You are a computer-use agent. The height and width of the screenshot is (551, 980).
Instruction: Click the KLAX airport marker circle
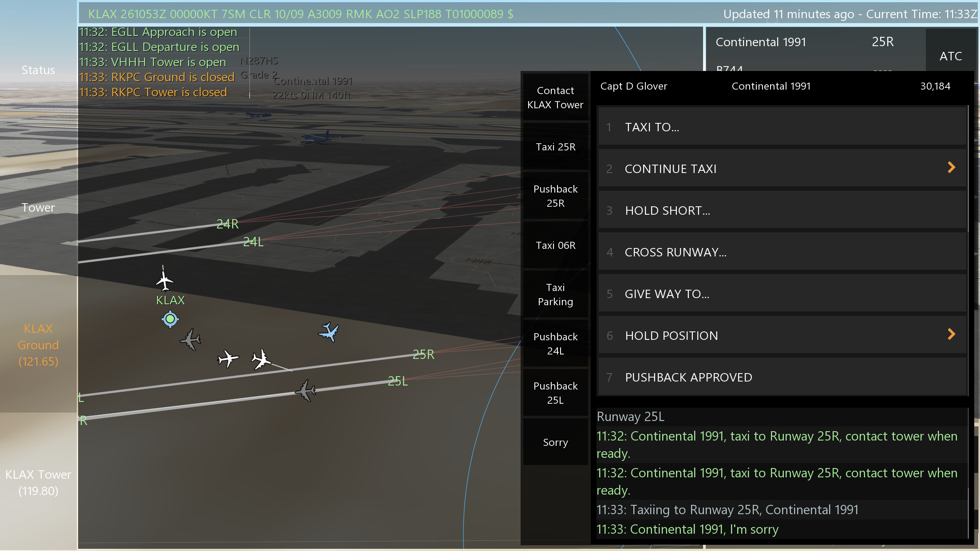(x=170, y=319)
